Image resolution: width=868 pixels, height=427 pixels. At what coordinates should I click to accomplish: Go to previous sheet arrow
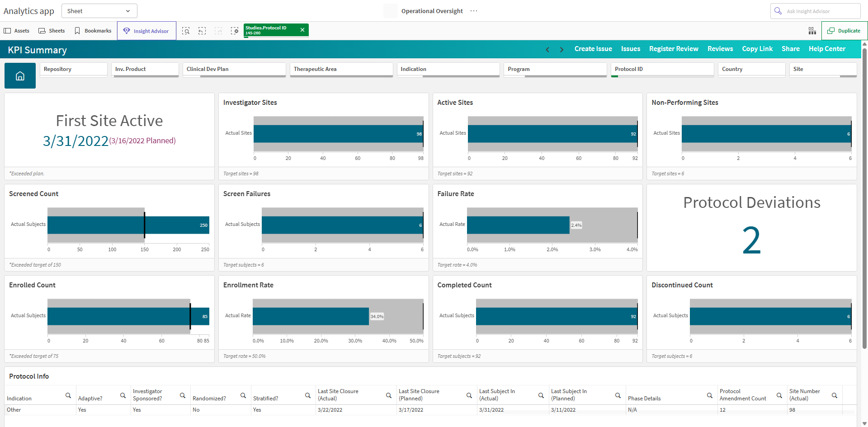(547, 49)
